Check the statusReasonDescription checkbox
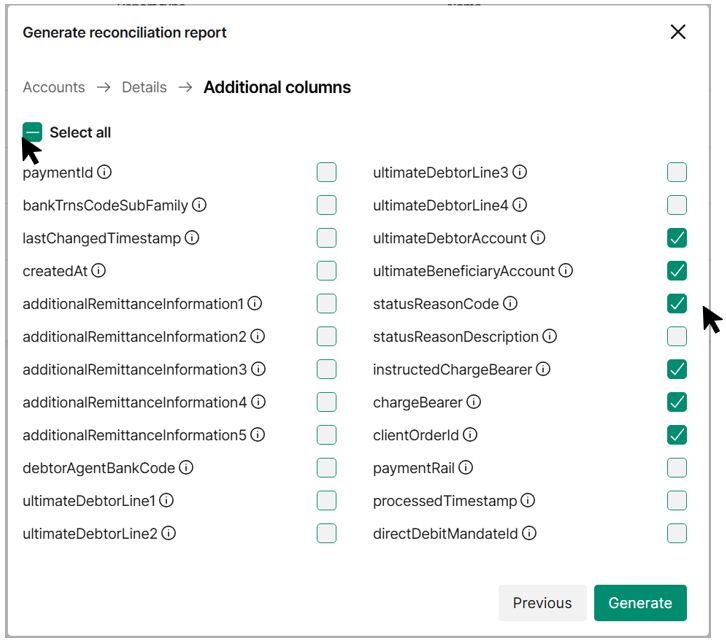Viewport: 726px width, 642px height. 676,337
